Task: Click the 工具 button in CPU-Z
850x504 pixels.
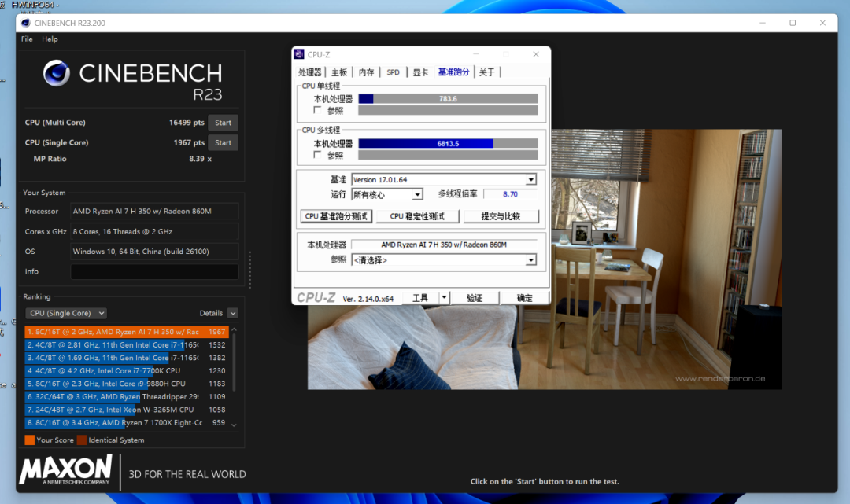Action: coord(420,297)
